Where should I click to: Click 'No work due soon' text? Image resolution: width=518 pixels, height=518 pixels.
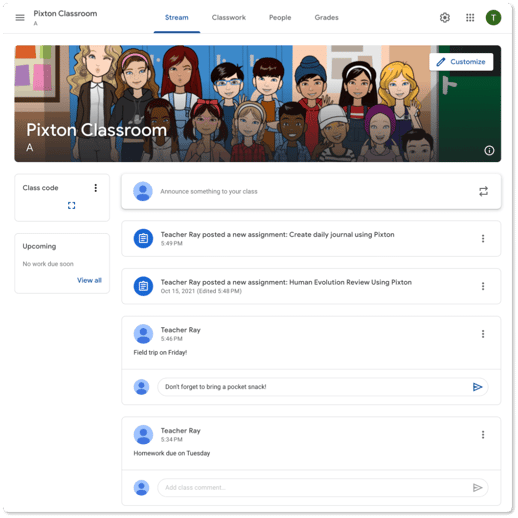48,264
